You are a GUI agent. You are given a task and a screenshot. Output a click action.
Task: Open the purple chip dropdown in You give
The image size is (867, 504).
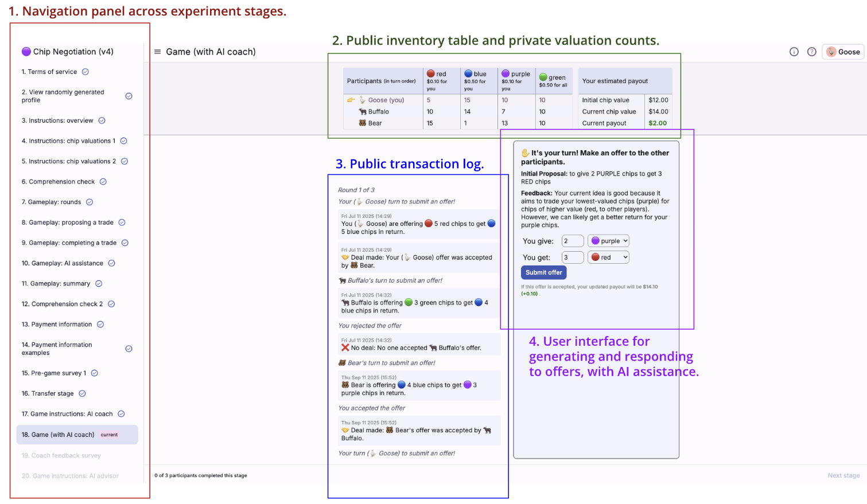tap(608, 241)
